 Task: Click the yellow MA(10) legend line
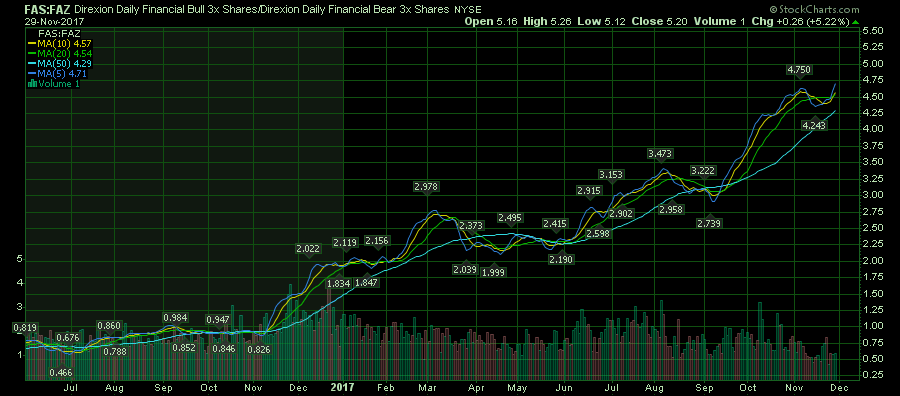coord(33,42)
